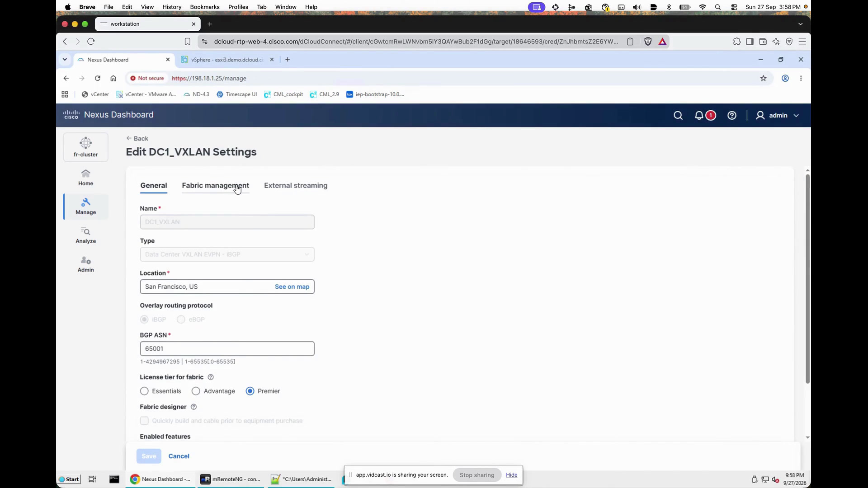Expand the Type dropdown
The height and width of the screenshot is (488, 868).
(x=227, y=254)
